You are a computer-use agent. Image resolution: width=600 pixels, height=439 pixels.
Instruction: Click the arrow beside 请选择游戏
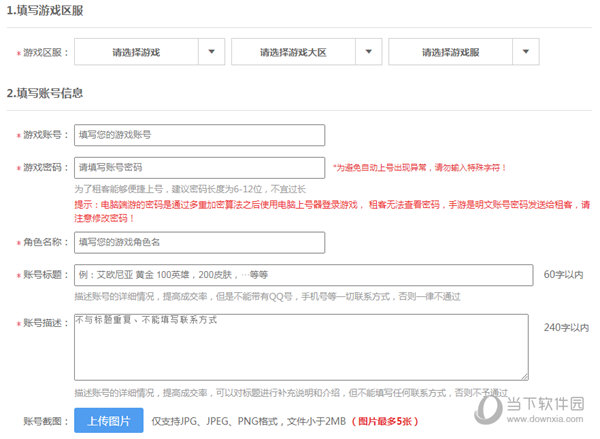click(x=212, y=52)
